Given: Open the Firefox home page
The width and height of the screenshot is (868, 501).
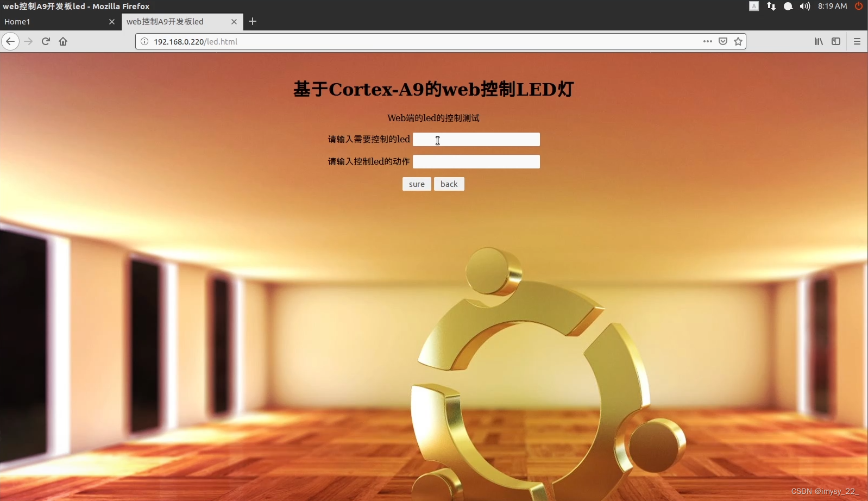Looking at the screenshot, I should (x=63, y=41).
